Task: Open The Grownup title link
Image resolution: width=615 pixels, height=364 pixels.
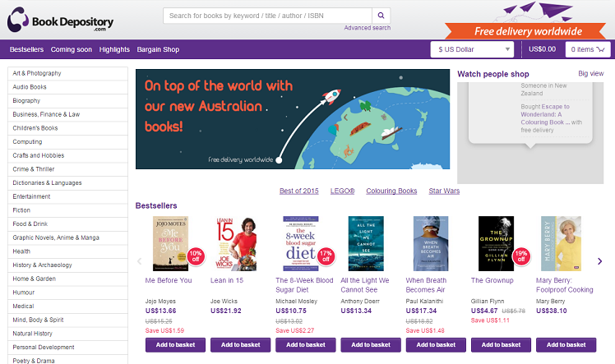Action: point(492,280)
